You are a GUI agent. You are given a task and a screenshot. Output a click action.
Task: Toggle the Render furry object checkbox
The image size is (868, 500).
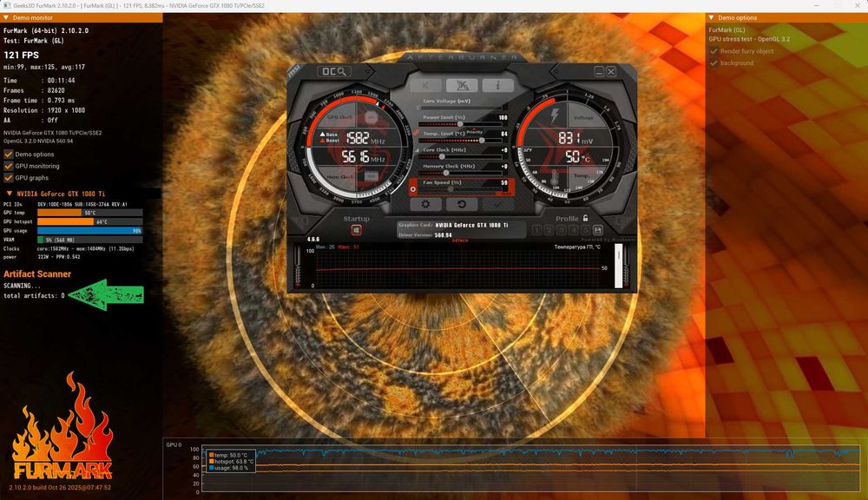pyautogui.click(x=713, y=51)
